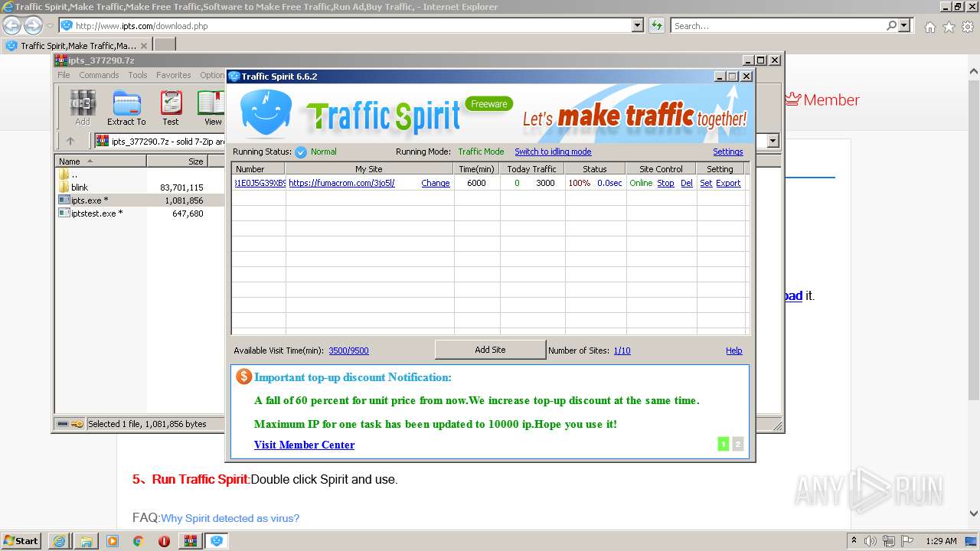This screenshot has height=551, width=980.
Task: Open IE favorites star icon
Action: [x=949, y=27]
